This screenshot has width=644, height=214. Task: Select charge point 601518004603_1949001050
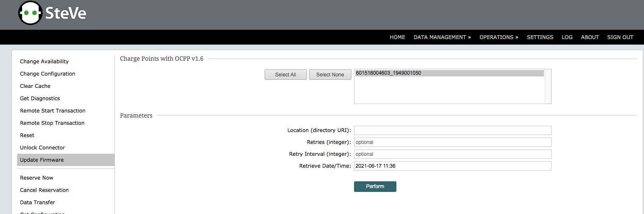click(449, 73)
